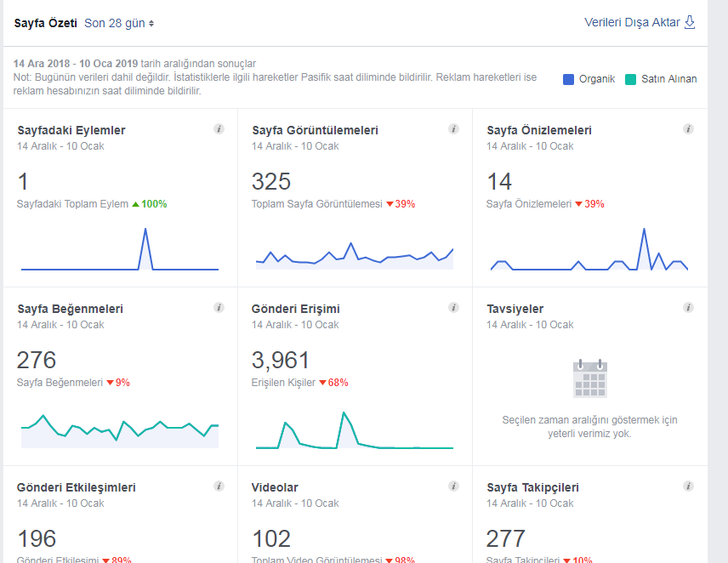
Task: Click the Verileri Dışa Aktar link
Action: [x=632, y=22]
